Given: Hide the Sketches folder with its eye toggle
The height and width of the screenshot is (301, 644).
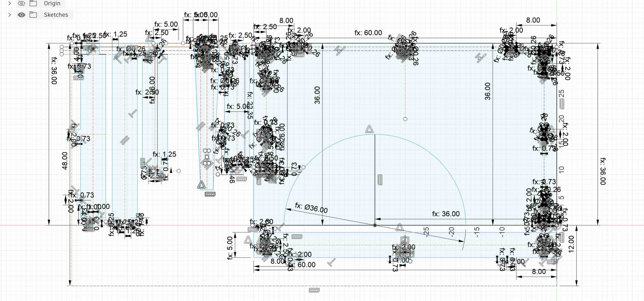Looking at the screenshot, I should (21, 15).
